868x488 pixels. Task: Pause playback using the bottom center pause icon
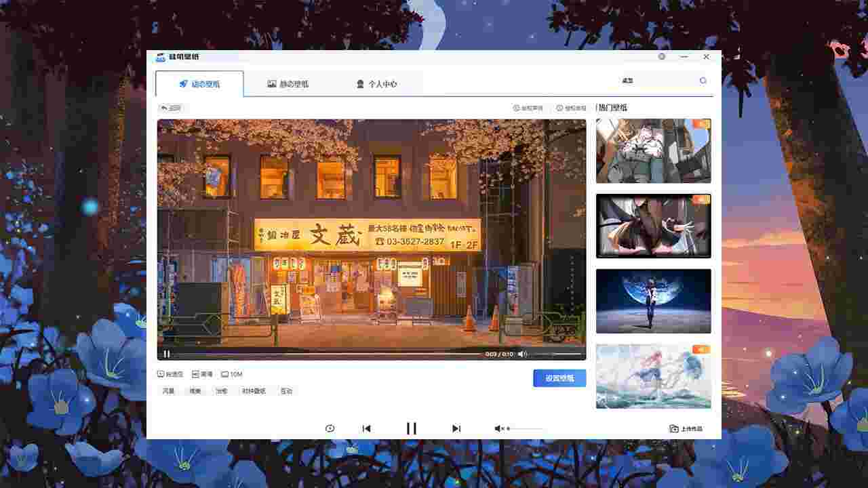[412, 428]
